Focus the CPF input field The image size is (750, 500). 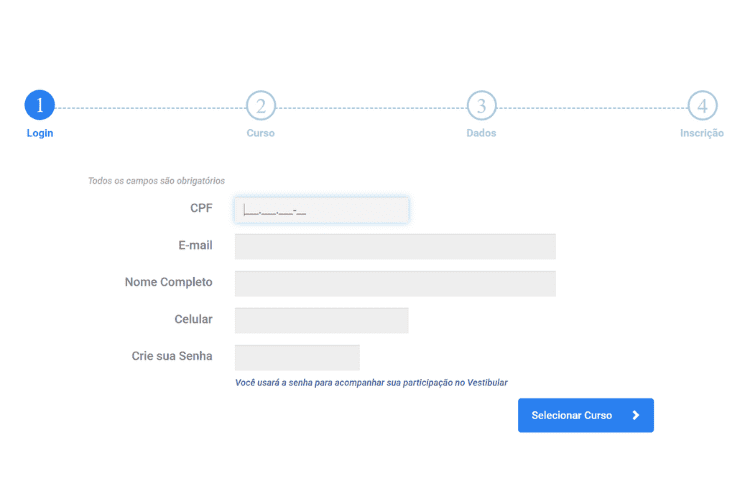322,210
